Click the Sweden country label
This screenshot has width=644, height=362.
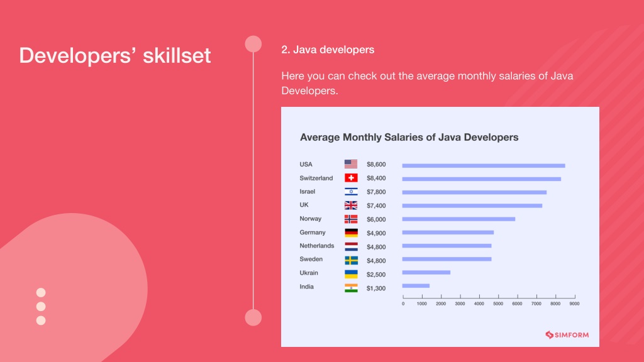[311, 259]
